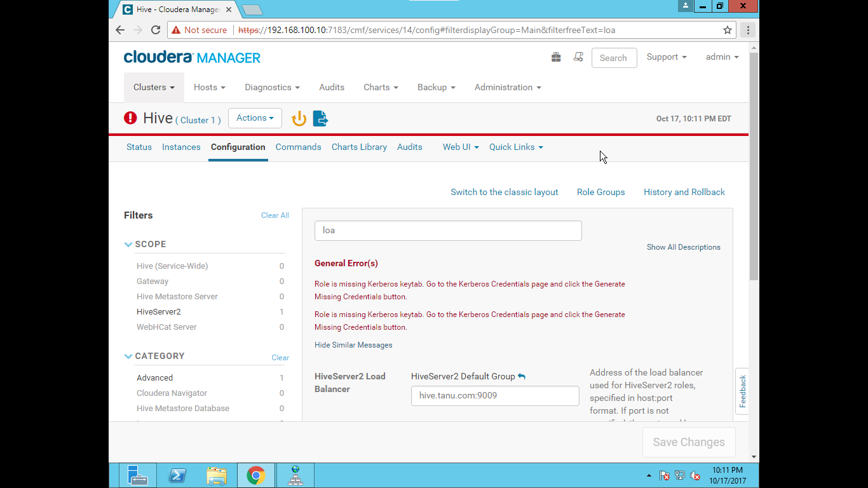
Task: Filter by the Advanced category
Action: point(154,377)
